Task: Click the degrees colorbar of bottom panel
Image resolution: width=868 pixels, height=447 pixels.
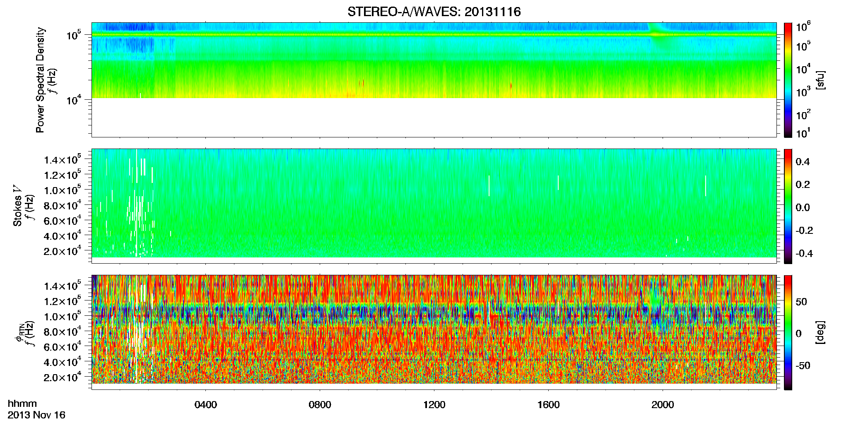Action: 788,332
